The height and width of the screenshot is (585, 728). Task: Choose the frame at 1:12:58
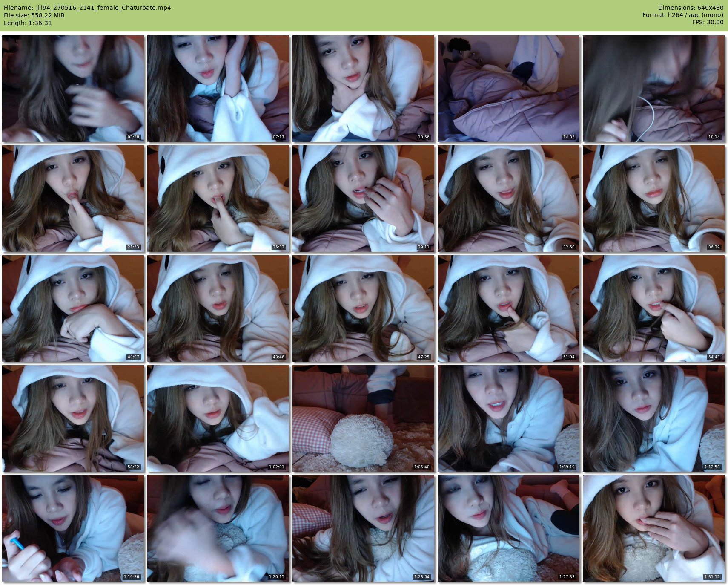(654, 418)
